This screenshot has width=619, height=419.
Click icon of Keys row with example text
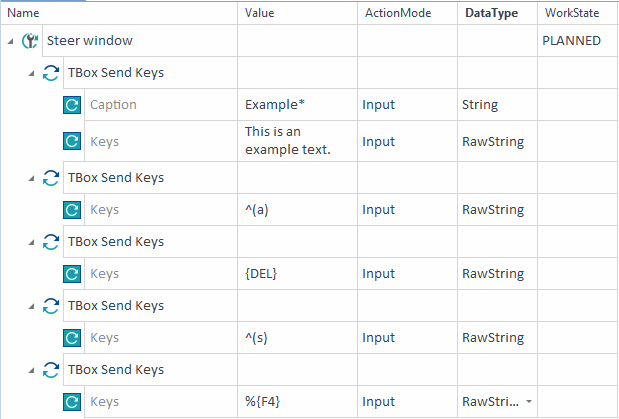click(72, 142)
